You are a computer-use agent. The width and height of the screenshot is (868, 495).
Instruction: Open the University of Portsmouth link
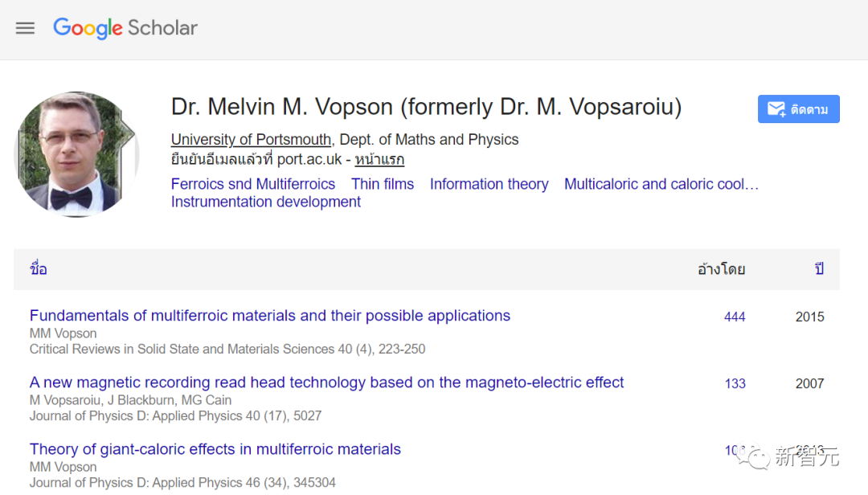coord(251,140)
